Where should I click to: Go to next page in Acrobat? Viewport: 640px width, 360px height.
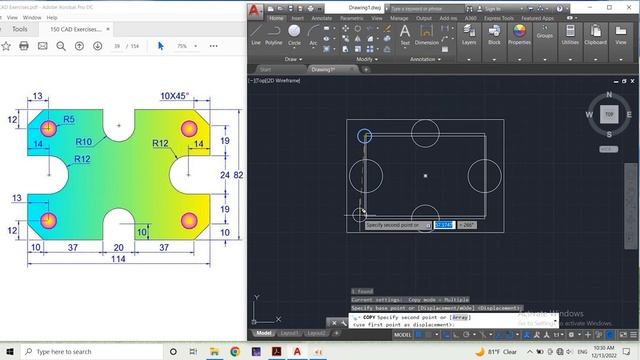coord(98,46)
